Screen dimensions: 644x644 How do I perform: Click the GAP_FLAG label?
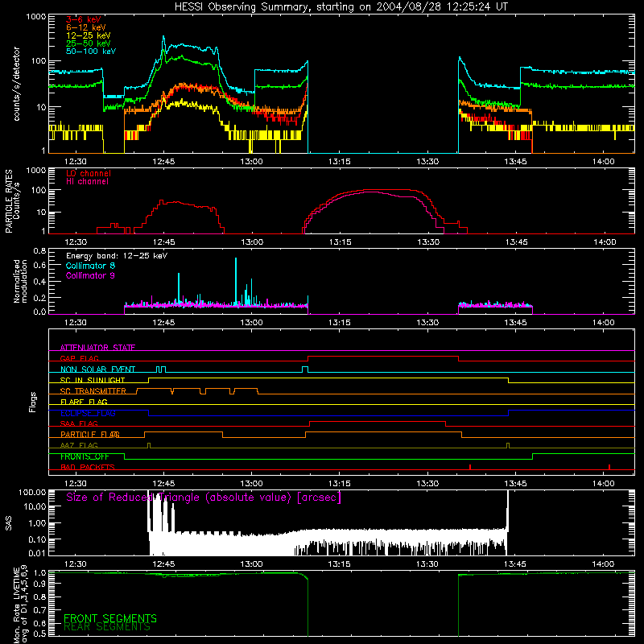(79, 358)
